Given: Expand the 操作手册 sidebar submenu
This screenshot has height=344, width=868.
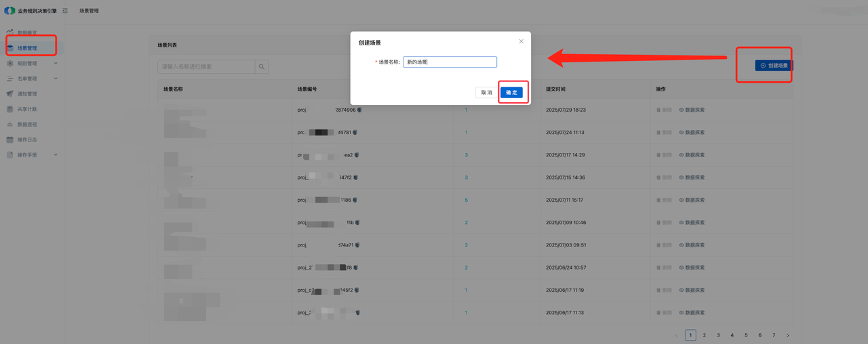Looking at the screenshot, I should pos(56,155).
